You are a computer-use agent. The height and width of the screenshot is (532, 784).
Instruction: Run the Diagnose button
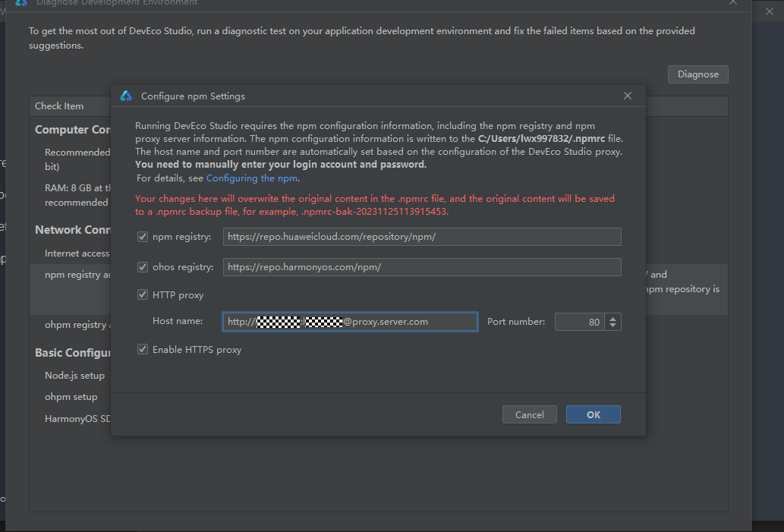(697, 74)
